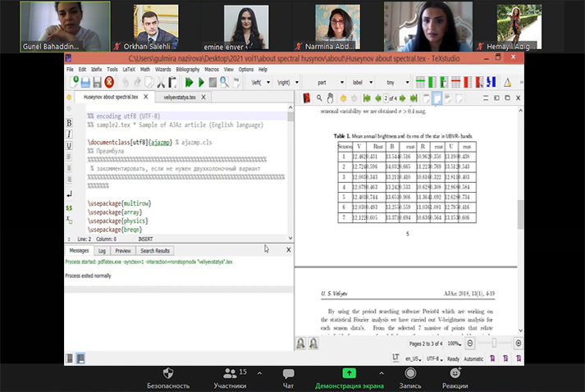Go to first page in PDF viewer
This screenshot has width=585, height=392.
(x=367, y=98)
